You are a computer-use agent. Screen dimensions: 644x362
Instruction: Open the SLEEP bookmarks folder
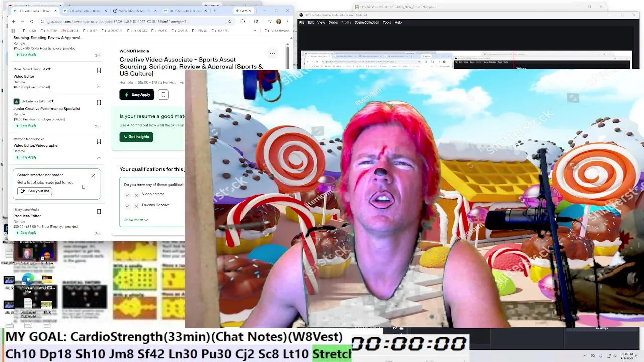[90, 31]
